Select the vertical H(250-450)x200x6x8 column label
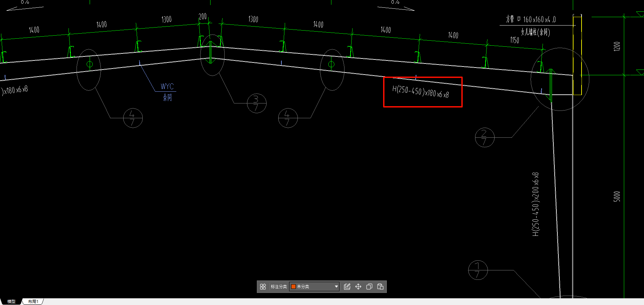This screenshot has width=644, height=305. pyautogui.click(x=536, y=204)
